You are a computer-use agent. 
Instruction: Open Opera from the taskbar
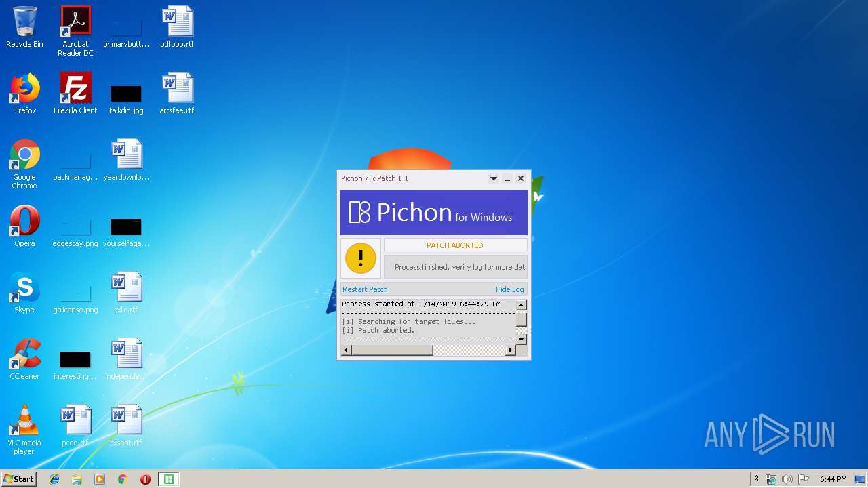coord(145,479)
